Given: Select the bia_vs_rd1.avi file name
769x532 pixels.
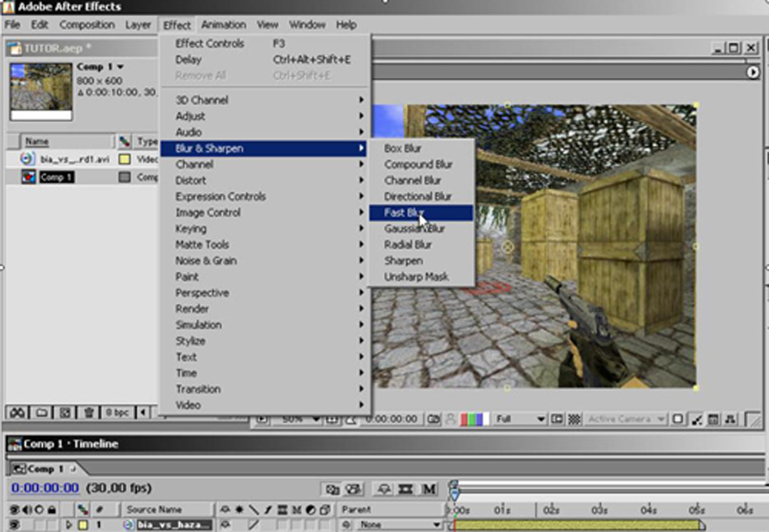Looking at the screenshot, I should (75, 159).
